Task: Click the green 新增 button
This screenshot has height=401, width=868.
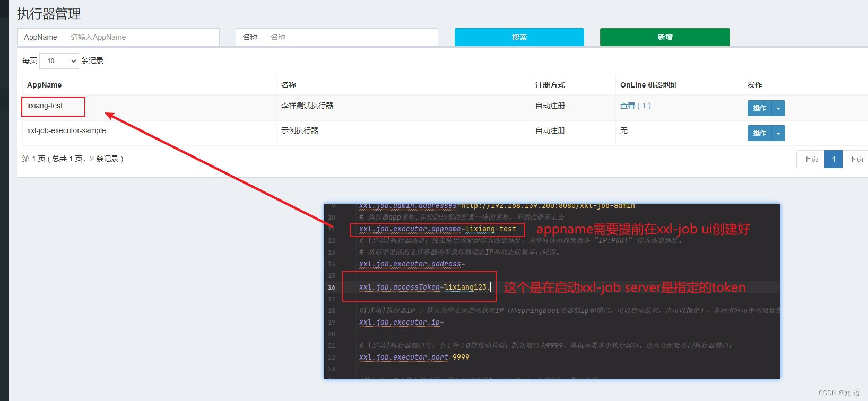Action: (665, 37)
